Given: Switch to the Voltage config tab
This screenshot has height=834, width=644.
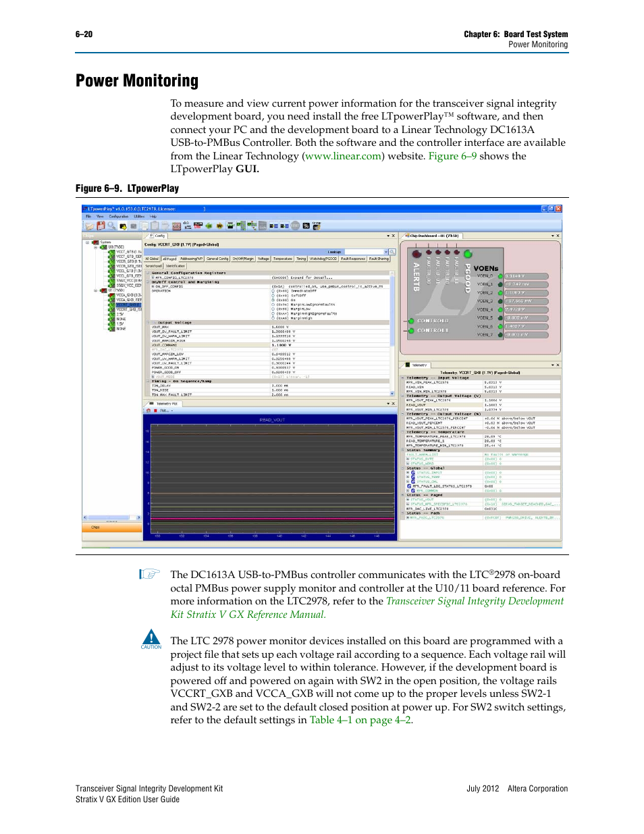Looking at the screenshot, I should click(x=264, y=259).
